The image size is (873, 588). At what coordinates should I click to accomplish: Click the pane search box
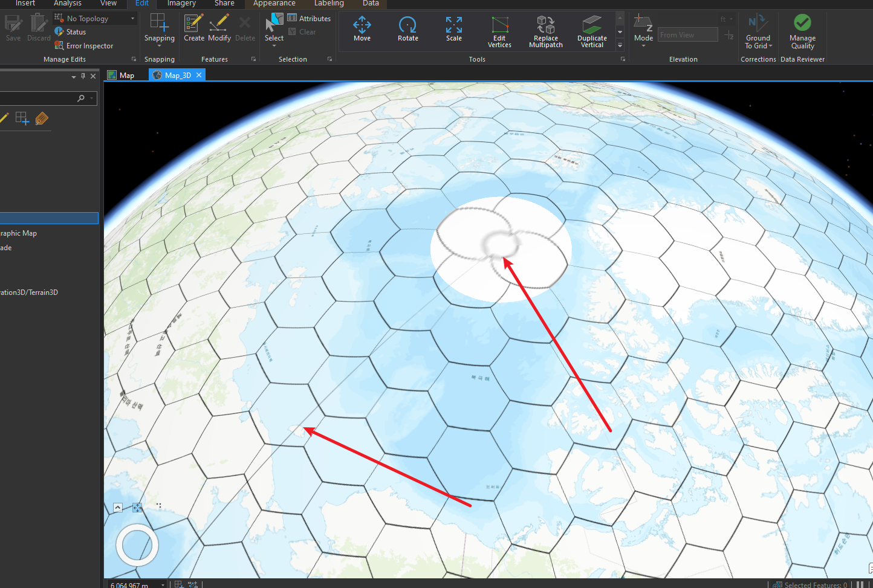(x=48, y=98)
